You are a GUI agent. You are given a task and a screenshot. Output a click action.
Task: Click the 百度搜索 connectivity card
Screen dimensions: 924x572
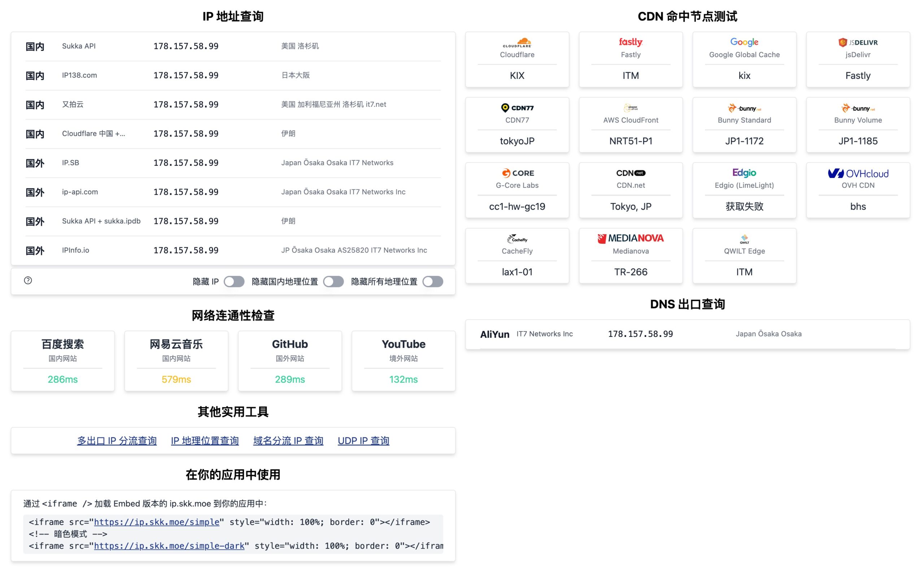coord(63,361)
